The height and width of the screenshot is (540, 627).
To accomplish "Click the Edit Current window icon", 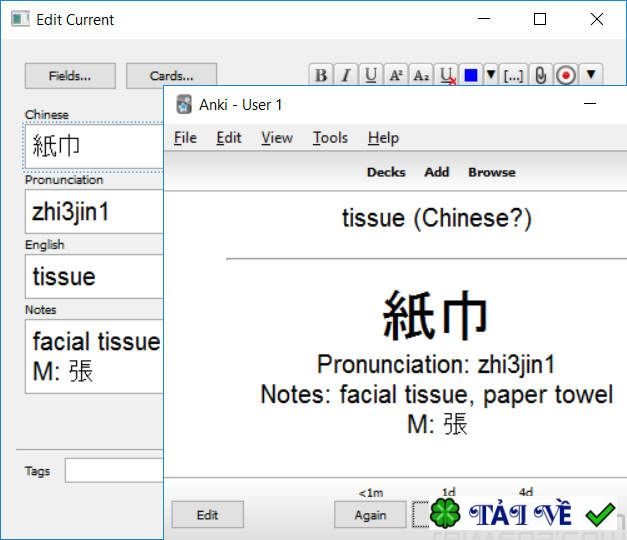I will click(20, 19).
